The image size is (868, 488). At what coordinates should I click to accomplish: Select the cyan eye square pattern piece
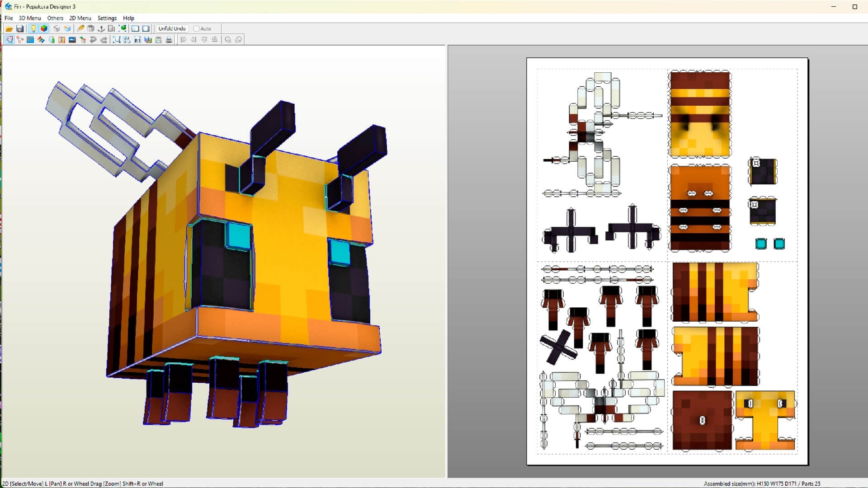click(x=761, y=244)
